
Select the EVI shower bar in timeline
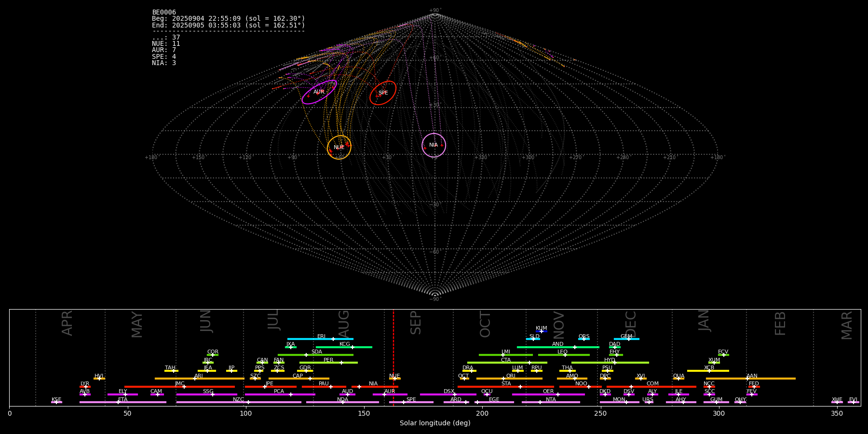(854, 402)
